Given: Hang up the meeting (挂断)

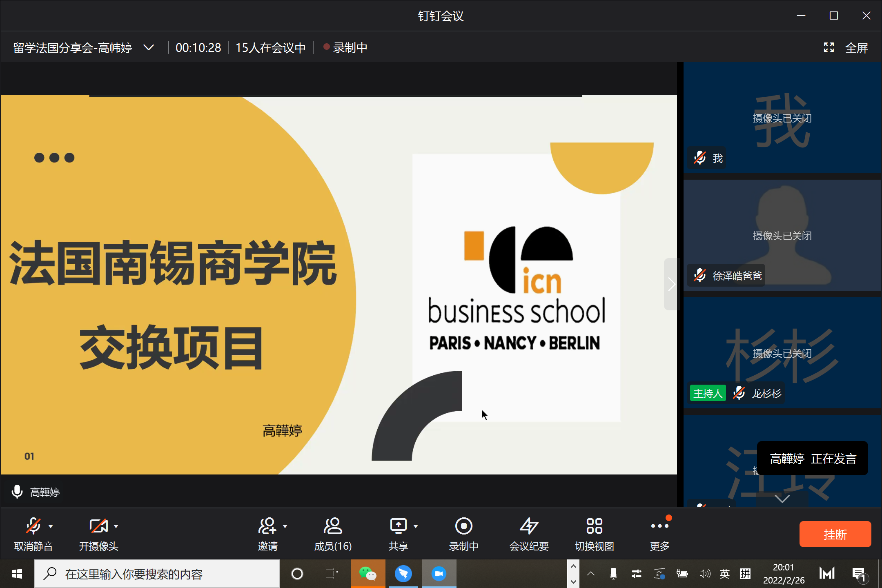Looking at the screenshot, I should (835, 534).
